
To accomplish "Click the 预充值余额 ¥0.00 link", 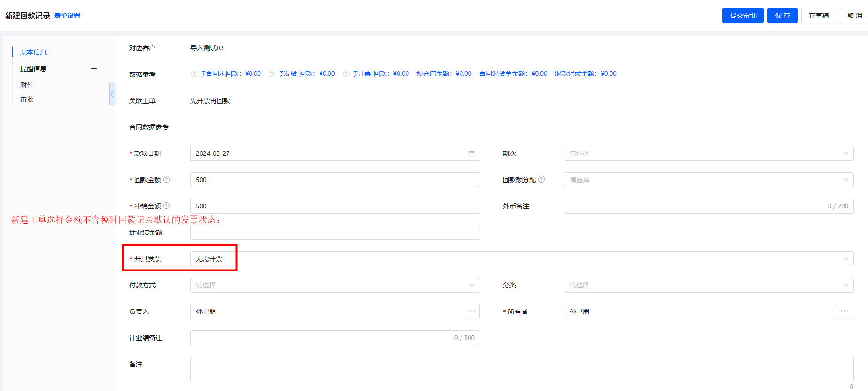I will click(x=444, y=74).
